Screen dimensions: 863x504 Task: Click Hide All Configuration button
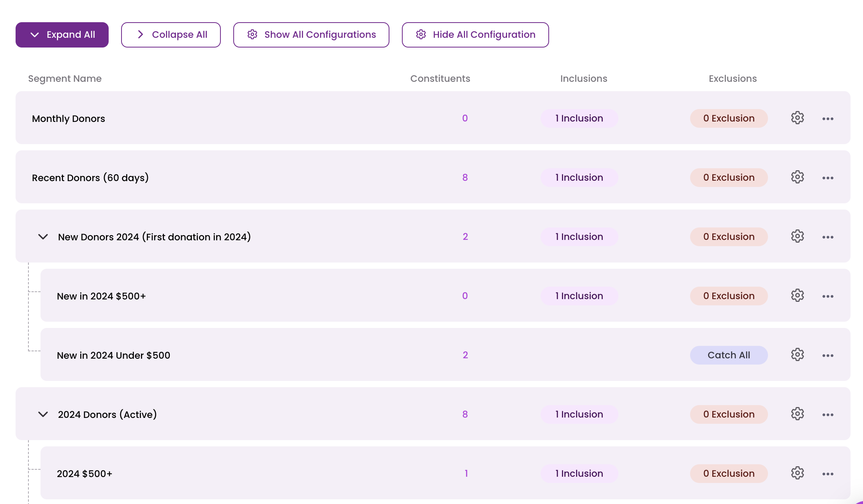(x=475, y=35)
